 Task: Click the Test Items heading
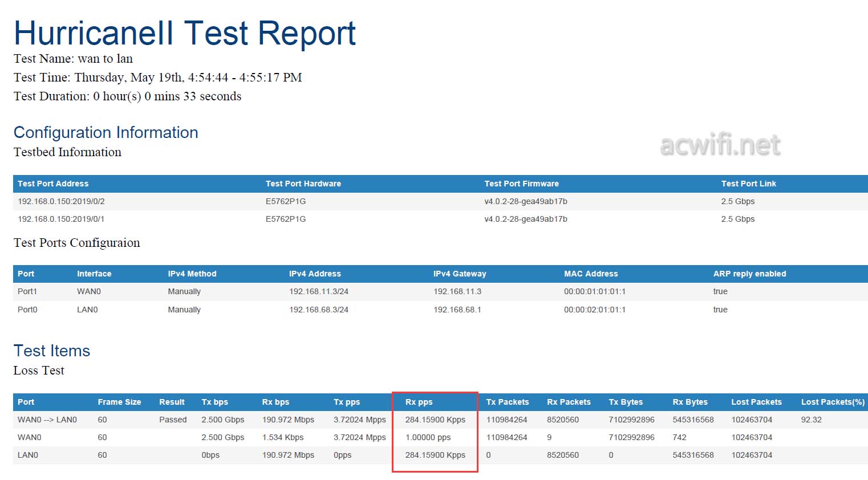point(52,351)
